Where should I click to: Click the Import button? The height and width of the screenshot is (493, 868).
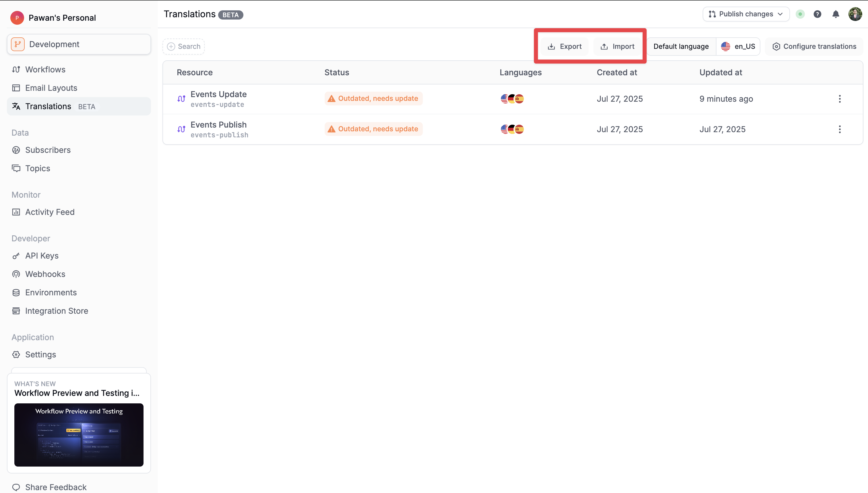[x=618, y=46]
